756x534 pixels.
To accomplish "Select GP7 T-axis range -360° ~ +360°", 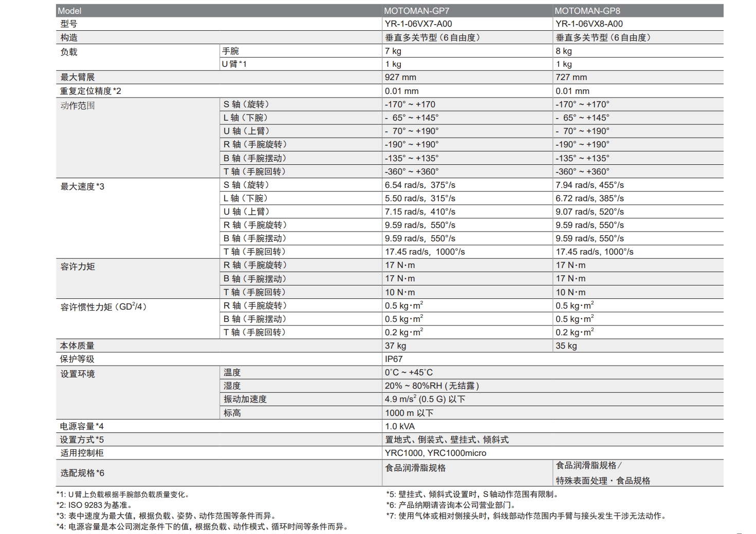I will coord(412,171).
